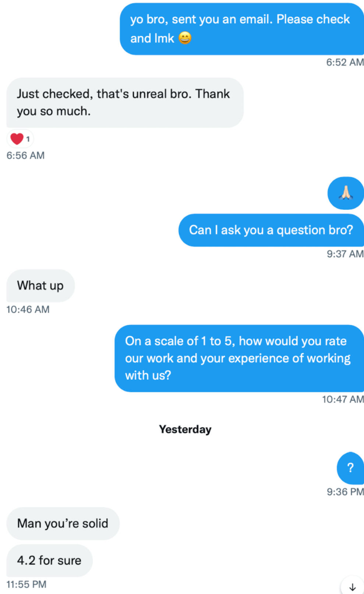Click the 9:36 PM timestamp
Screen dimensions: 364x594
point(345,492)
